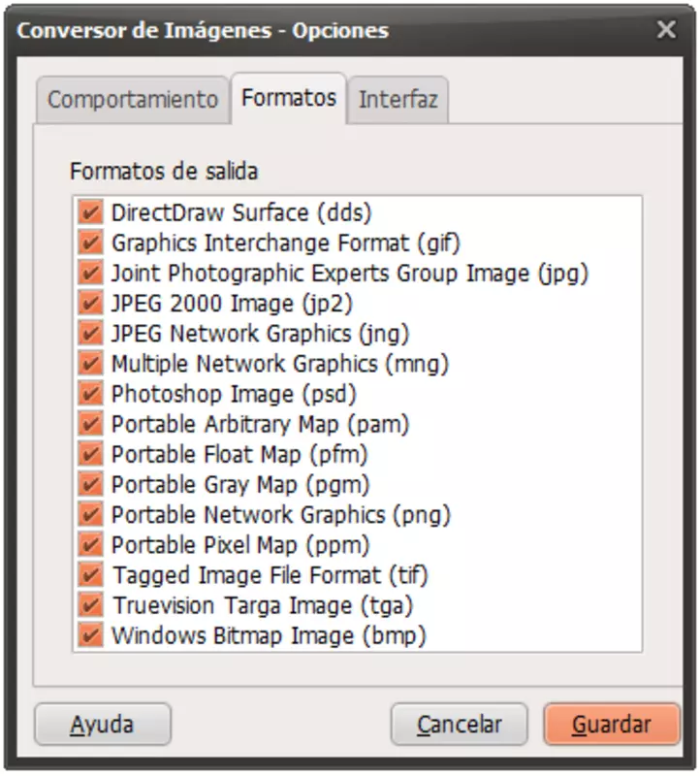The image size is (700, 776).
Task: Click the Cancelar button
Action: pos(460,724)
